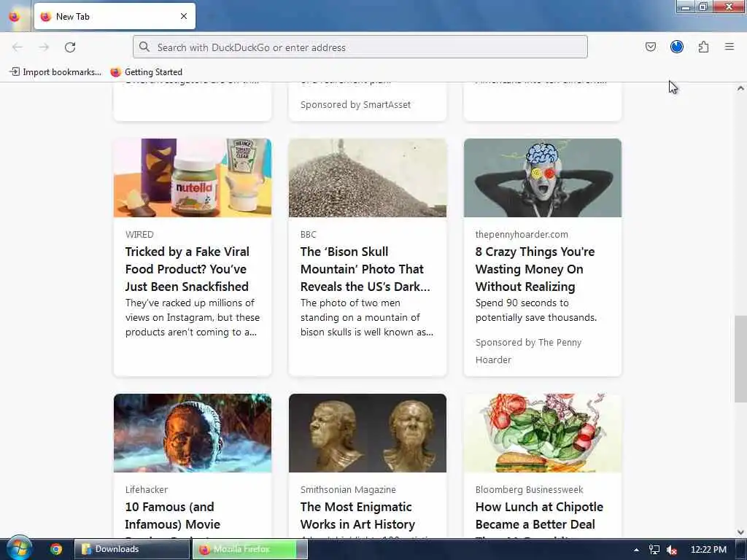Viewport: 747px width, 560px height.
Task: Open Import bookmarks bookmark item
Action: [x=55, y=72]
